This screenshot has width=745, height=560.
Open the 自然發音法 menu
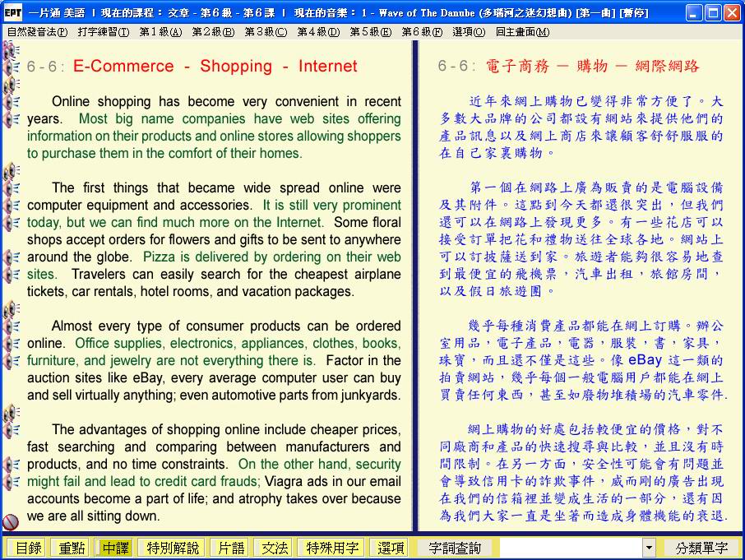click(37, 32)
